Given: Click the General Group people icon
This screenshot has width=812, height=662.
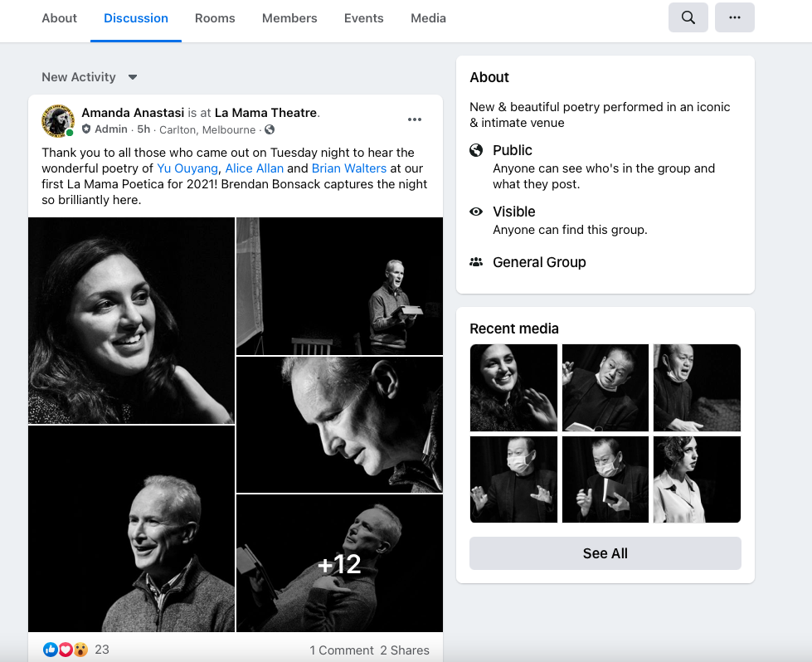Looking at the screenshot, I should point(476,262).
